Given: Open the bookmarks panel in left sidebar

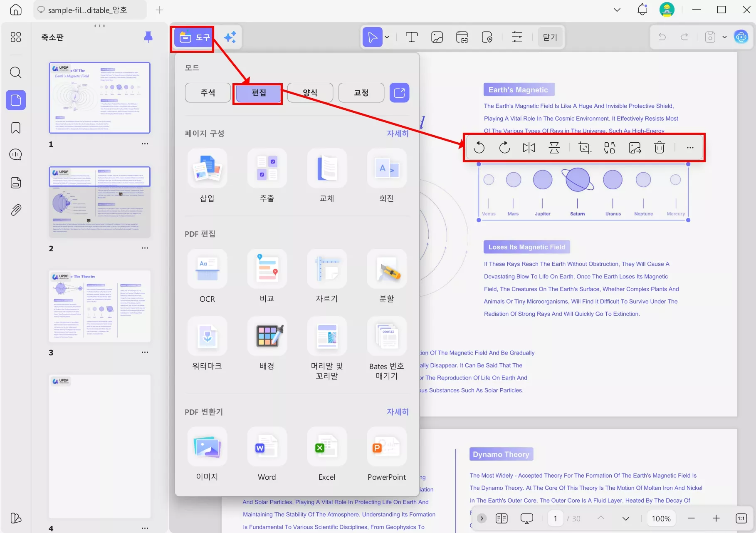Looking at the screenshot, I should click(x=16, y=128).
